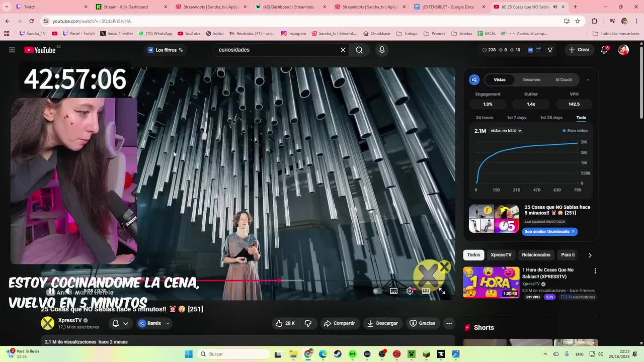Open the trophy icon in the extension bar

[550, 50]
